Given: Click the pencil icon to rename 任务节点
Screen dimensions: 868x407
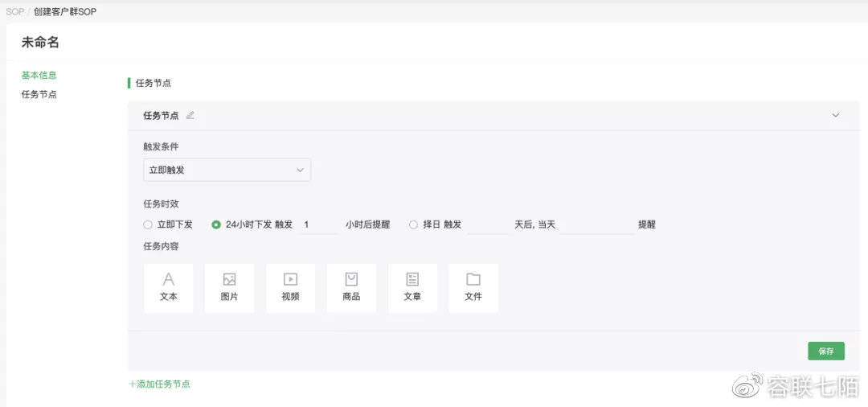Looking at the screenshot, I should [190, 115].
